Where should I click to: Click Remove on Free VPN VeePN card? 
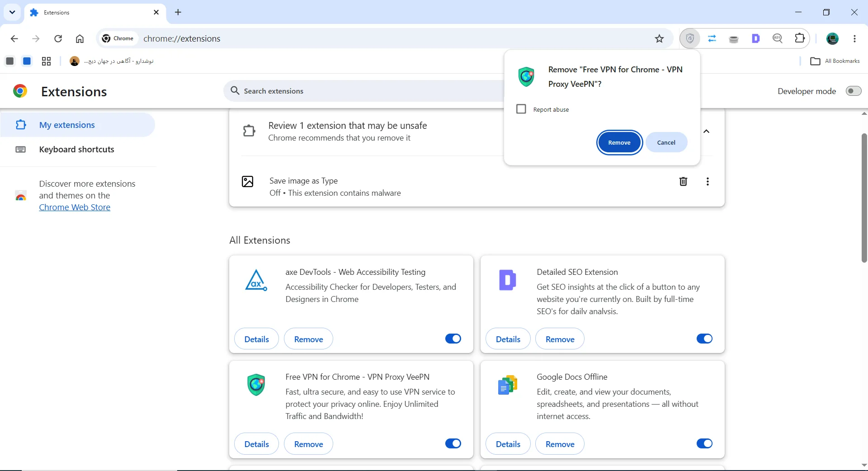pyautogui.click(x=308, y=444)
